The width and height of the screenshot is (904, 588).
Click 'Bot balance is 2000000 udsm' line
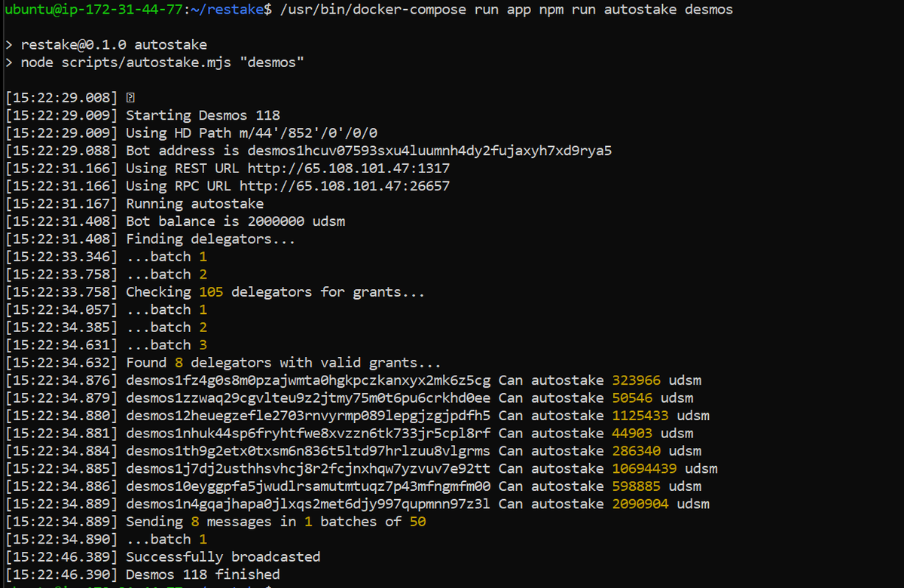click(235, 221)
